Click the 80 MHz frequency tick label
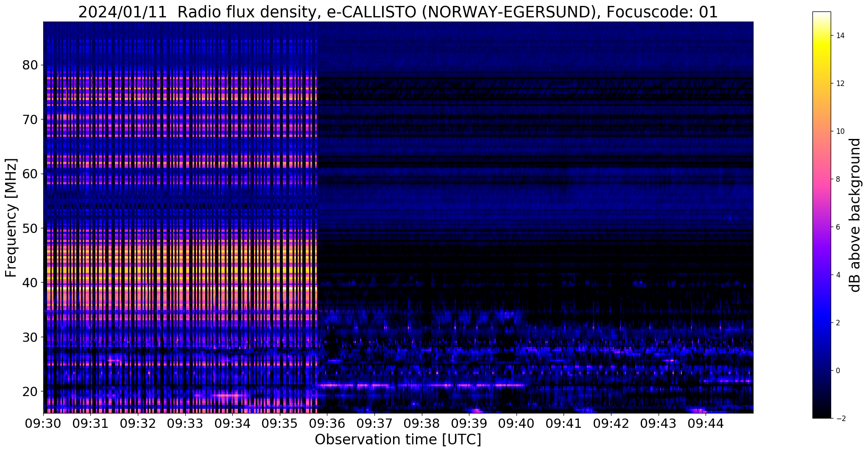This screenshot has height=452, width=868. point(30,65)
